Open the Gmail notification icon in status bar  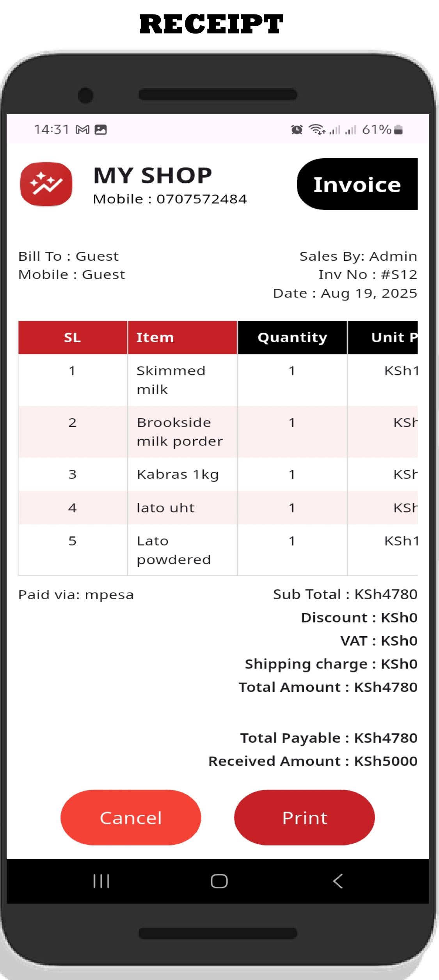pos(82,130)
